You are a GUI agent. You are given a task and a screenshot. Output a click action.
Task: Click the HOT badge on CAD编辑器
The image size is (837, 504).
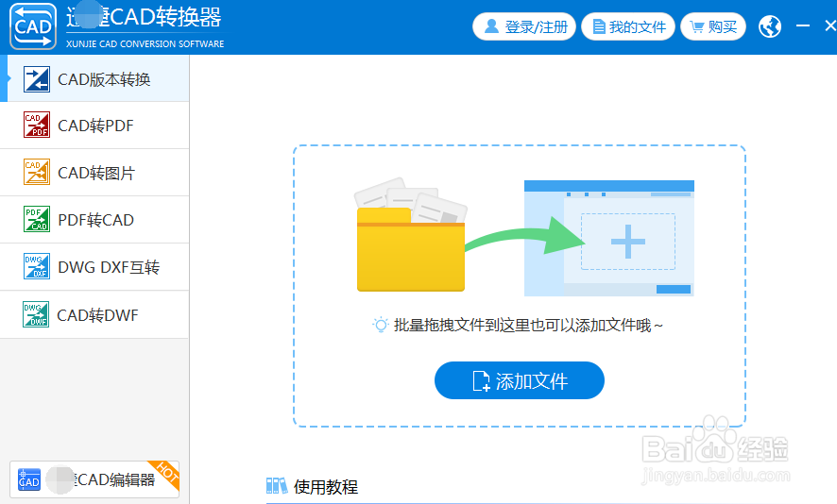coord(166,472)
